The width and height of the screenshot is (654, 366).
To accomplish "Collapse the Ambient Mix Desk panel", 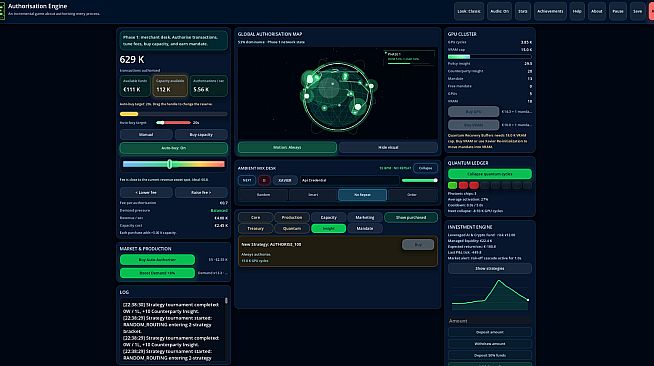I will pyautogui.click(x=425, y=168).
